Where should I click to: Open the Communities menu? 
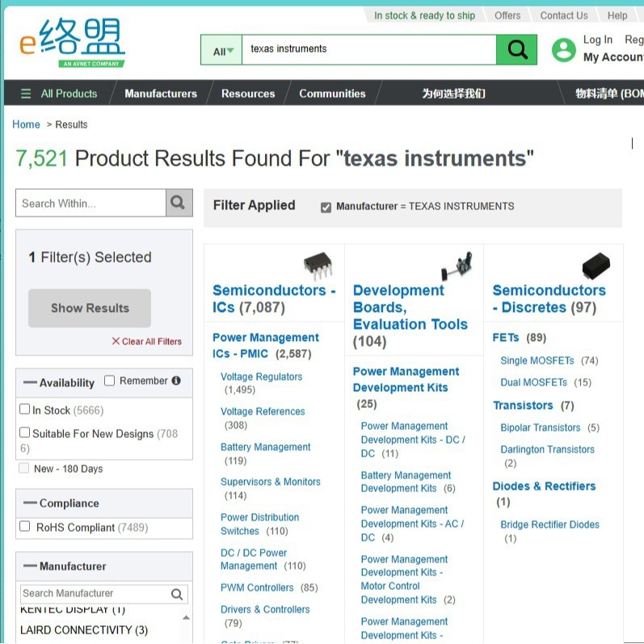332,94
